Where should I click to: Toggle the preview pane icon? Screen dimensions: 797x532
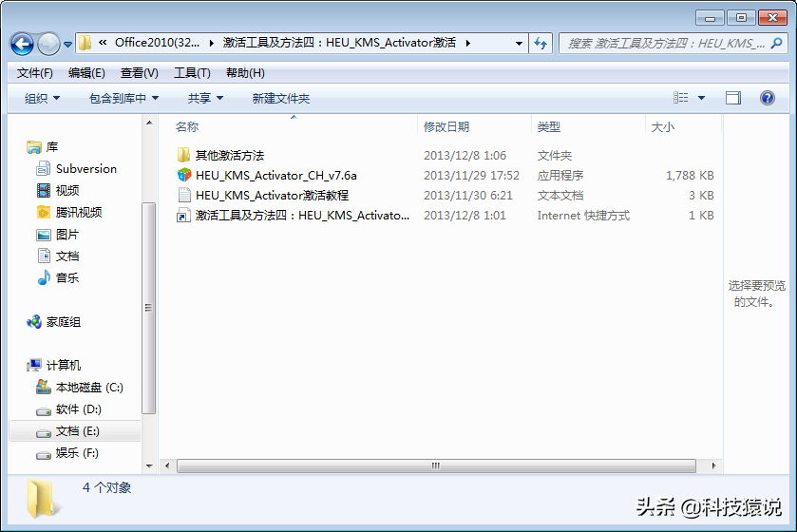pos(733,98)
